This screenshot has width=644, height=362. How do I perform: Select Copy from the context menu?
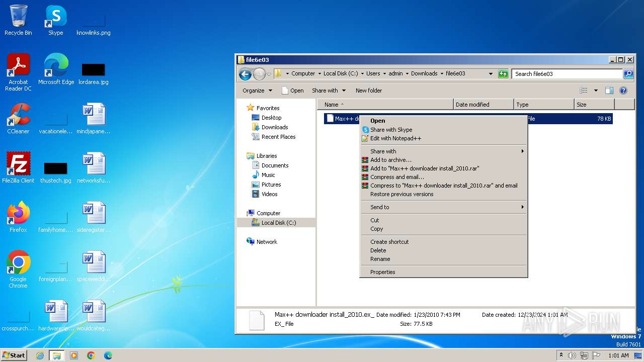click(x=444, y=229)
